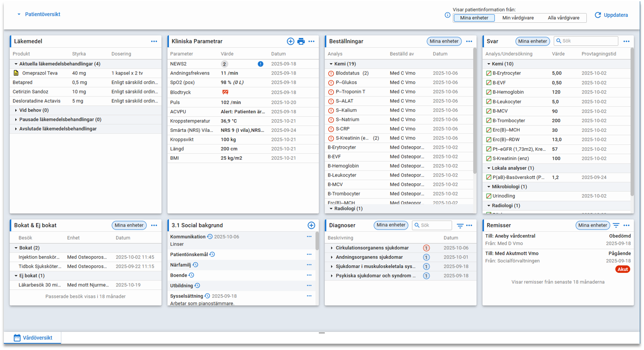Add new clinical parameter with plus icon

(x=291, y=41)
